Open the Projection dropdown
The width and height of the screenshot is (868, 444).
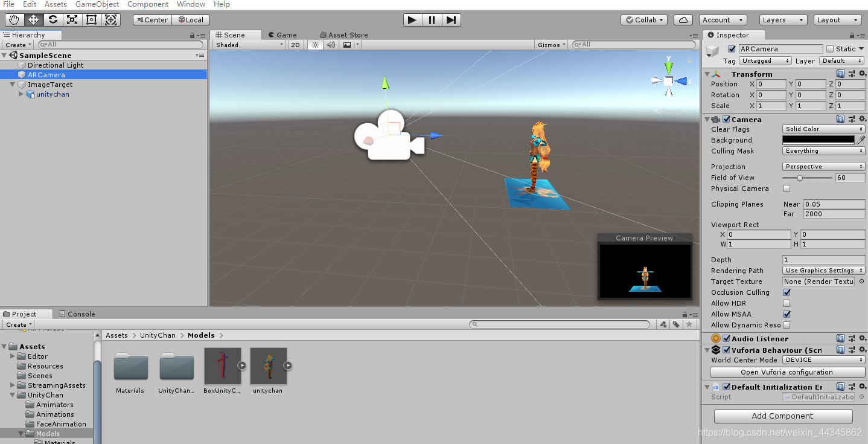click(x=824, y=167)
